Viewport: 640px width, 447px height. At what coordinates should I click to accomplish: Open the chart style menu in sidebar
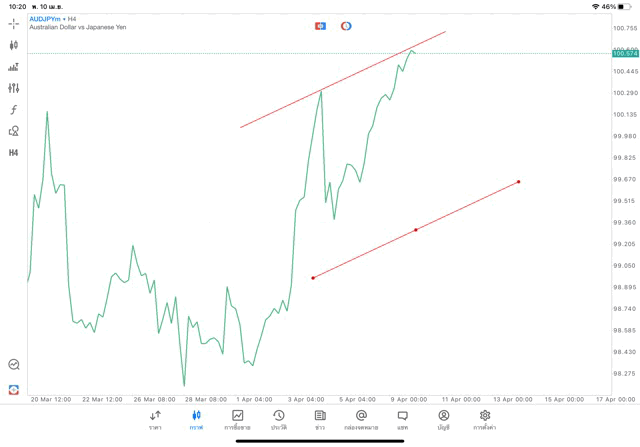tap(13, 67)
